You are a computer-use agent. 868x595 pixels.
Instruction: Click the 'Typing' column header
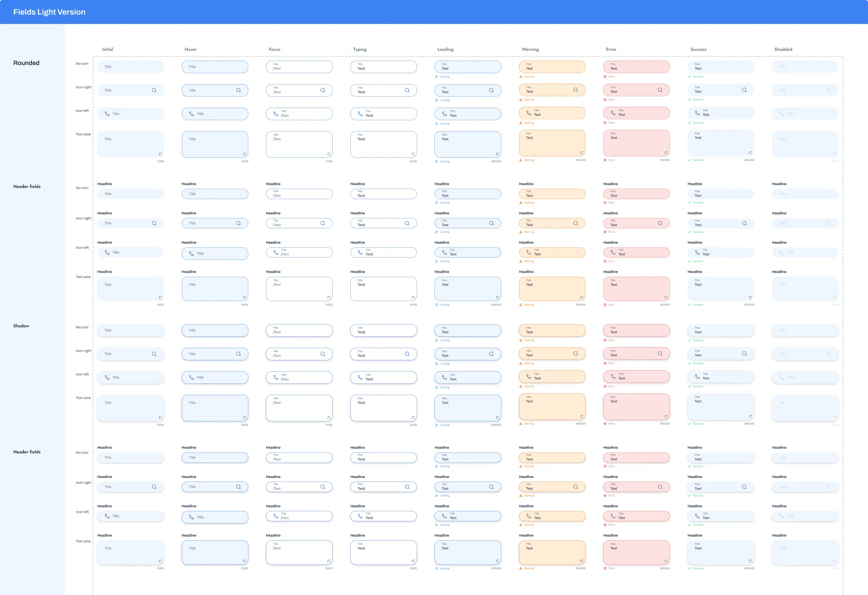(359, 49)
